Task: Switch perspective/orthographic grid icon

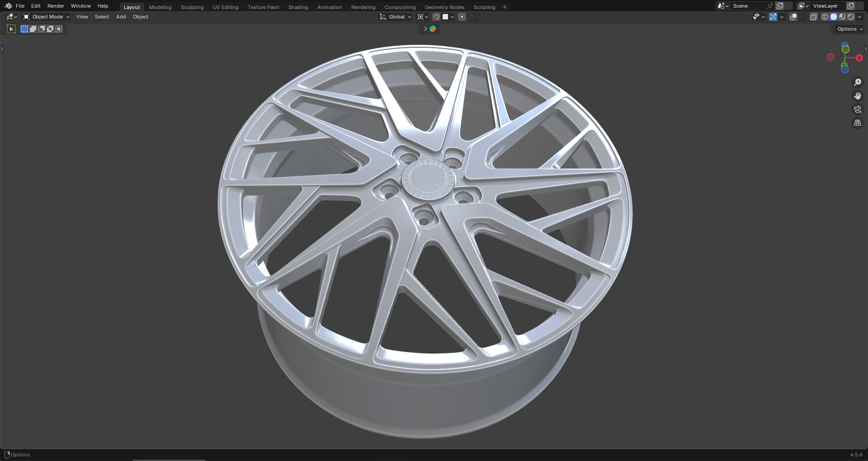Action: click(x=857, y=123)
